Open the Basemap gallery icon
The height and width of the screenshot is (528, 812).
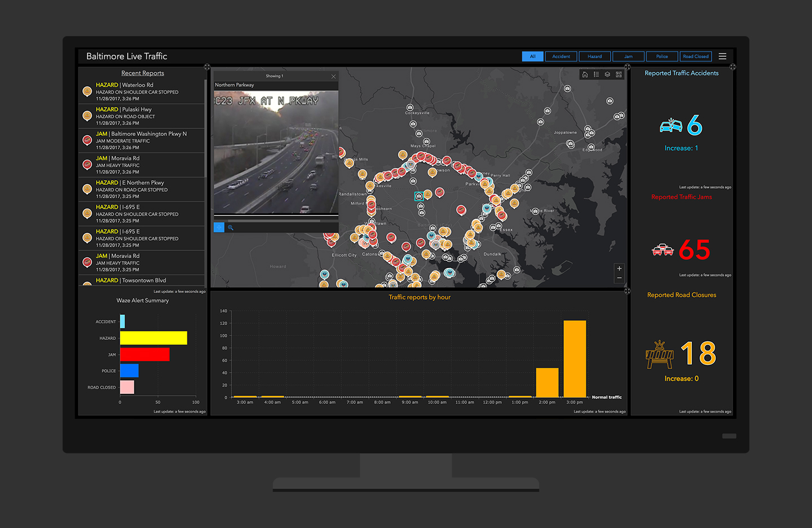619,74
